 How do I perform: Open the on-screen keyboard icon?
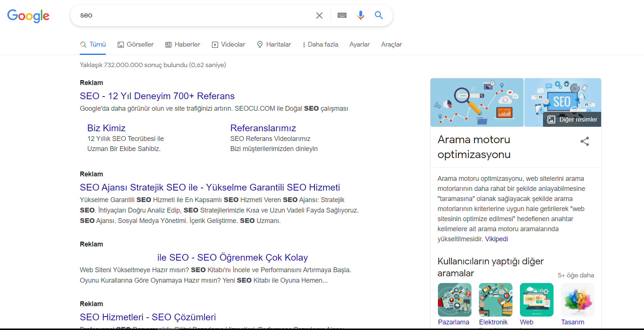point(342,15)
